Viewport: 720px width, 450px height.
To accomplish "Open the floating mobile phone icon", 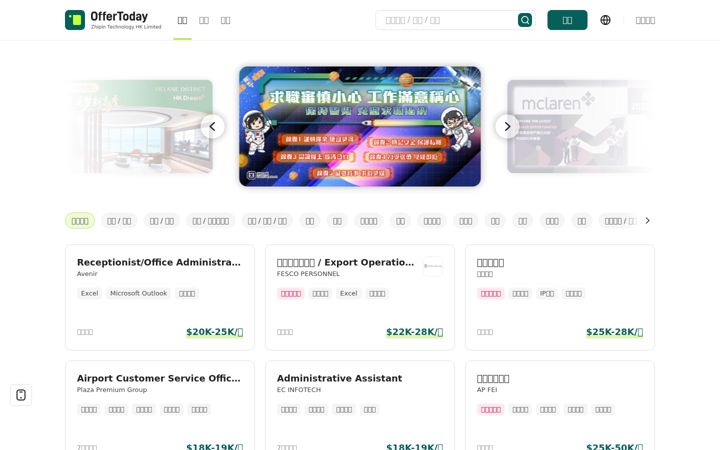I will coord(21,395).
